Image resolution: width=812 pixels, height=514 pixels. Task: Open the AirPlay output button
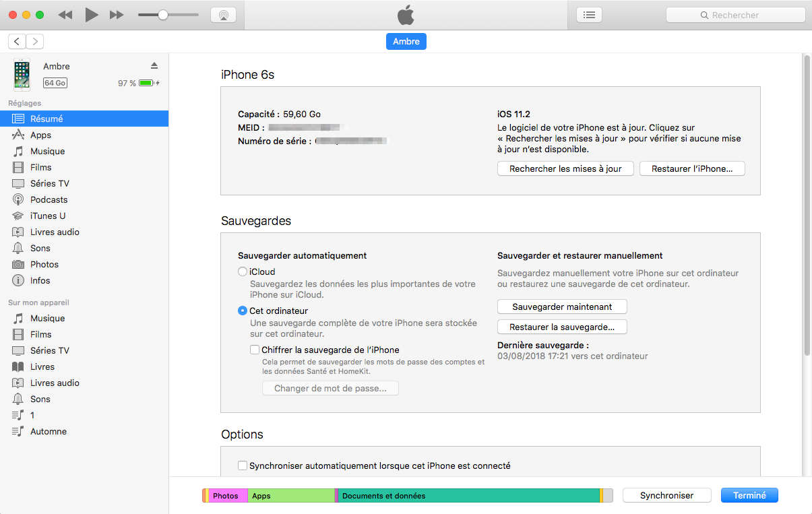point(223,15)
